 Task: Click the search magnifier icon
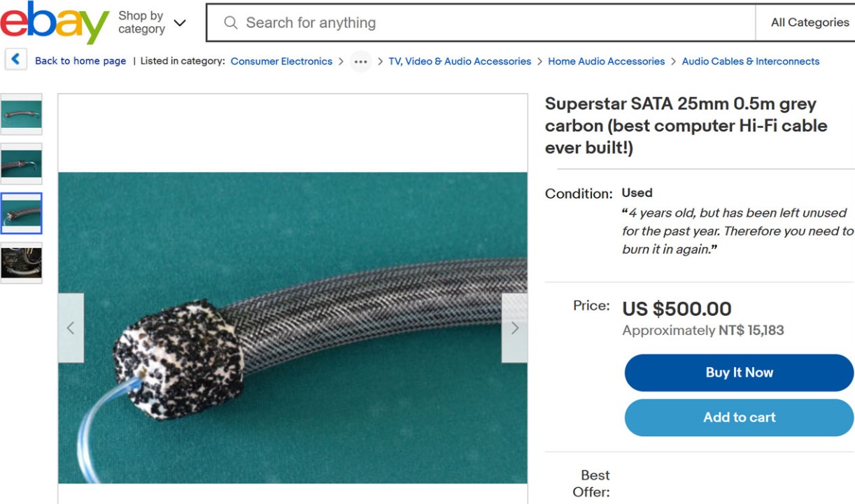(231, 23)
